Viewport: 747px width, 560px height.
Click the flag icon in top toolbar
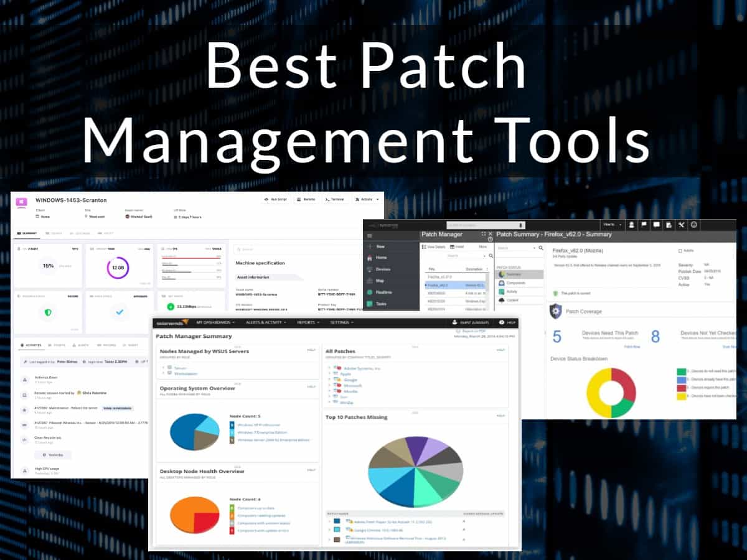(644, 225)
